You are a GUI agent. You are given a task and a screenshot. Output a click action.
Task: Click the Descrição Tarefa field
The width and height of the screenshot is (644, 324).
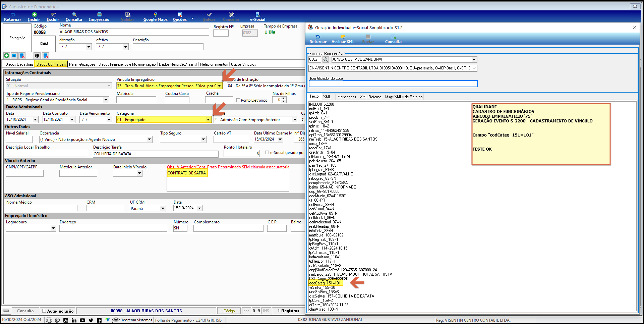[x=156, y=154]
